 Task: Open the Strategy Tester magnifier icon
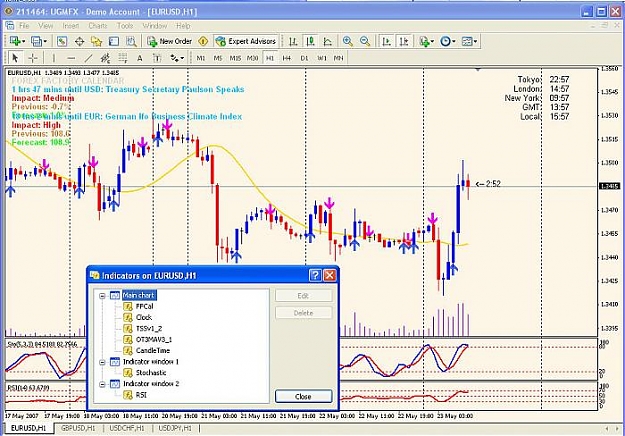[131, 41]
